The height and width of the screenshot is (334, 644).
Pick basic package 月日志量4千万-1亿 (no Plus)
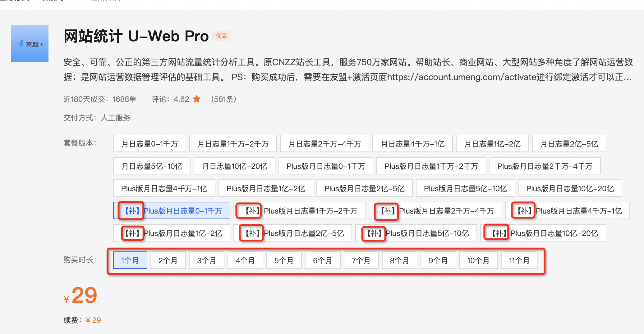click(x=412, y=143)
